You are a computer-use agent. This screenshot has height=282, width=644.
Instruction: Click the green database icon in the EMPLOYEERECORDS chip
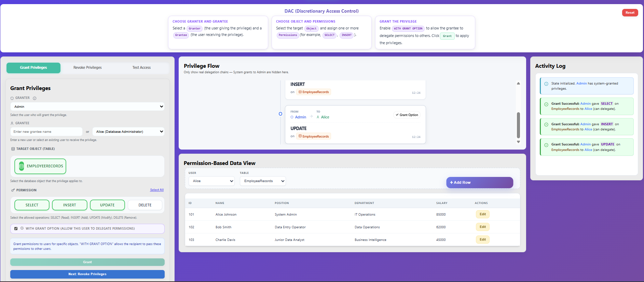21,166
